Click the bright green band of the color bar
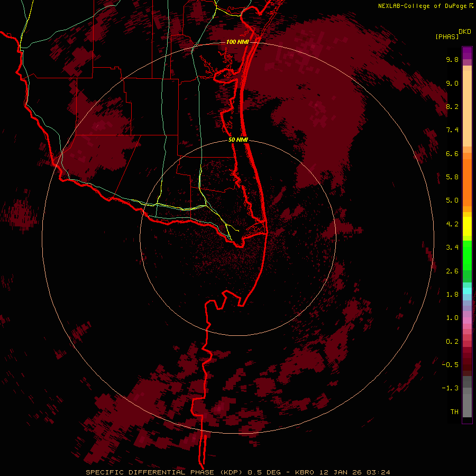This screenshot has width=476, height=476. tap(467, 255)
